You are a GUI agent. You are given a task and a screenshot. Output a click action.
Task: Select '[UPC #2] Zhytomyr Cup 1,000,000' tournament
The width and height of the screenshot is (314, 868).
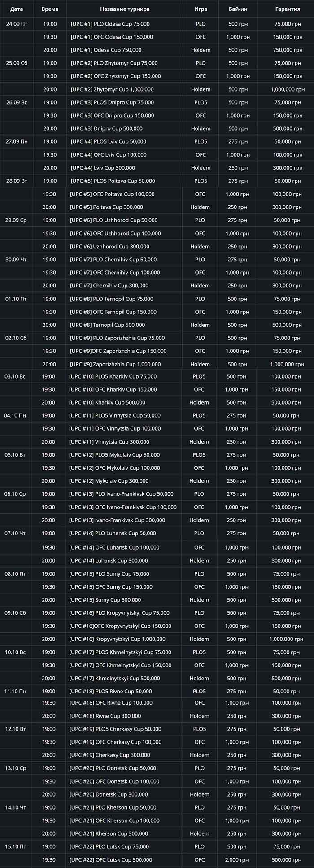tap(112, 89)
